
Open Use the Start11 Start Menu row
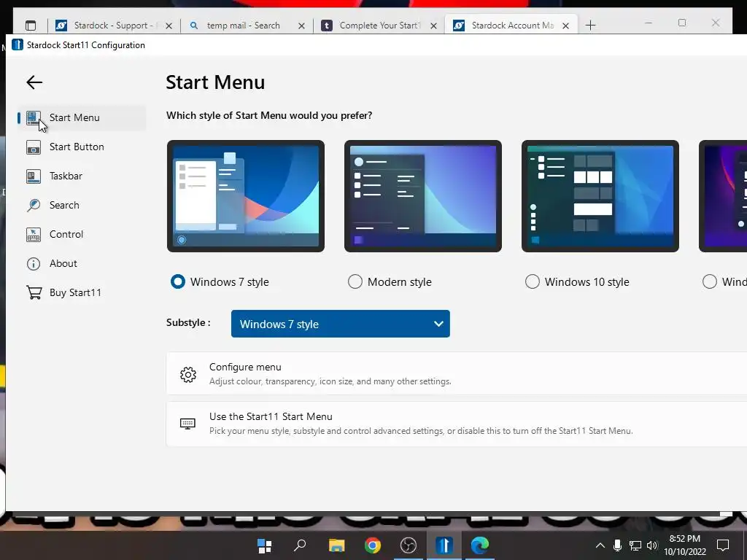[457, 424]
